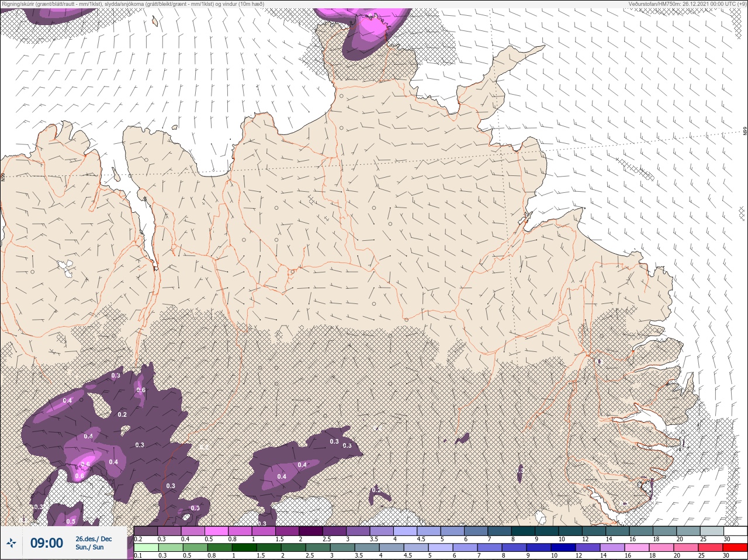Click the "0.1" label on the lower scale

point(138,555)
